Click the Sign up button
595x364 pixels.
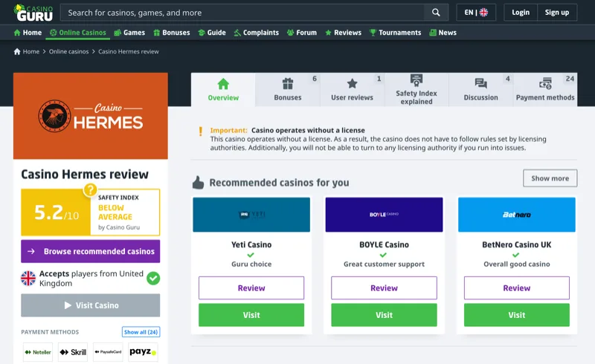(557, 13)
